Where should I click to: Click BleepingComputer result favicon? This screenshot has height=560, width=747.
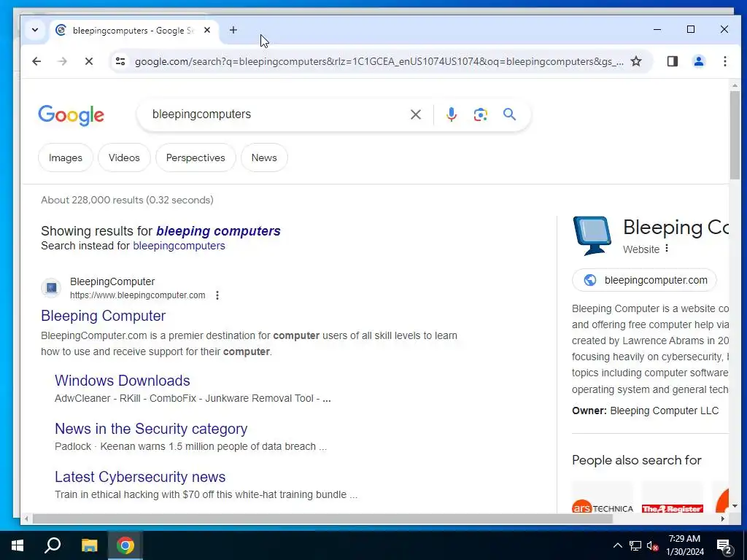coord(51,288)
